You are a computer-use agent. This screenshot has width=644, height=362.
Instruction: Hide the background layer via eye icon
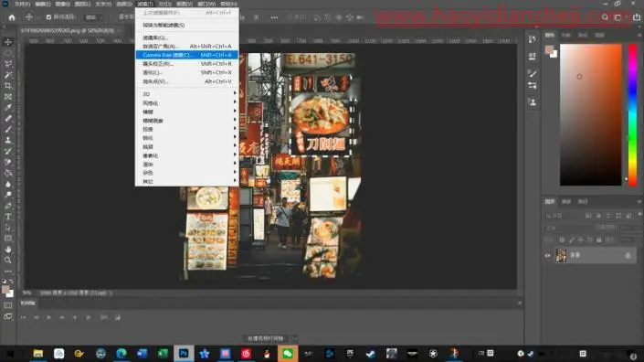tap(547, 256)
